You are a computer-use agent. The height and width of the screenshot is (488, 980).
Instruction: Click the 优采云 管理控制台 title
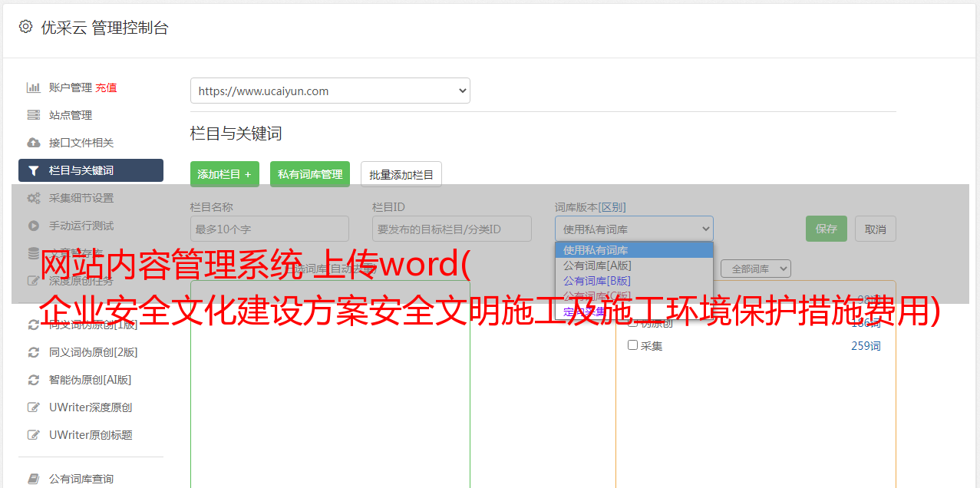[x=104, y=28]
